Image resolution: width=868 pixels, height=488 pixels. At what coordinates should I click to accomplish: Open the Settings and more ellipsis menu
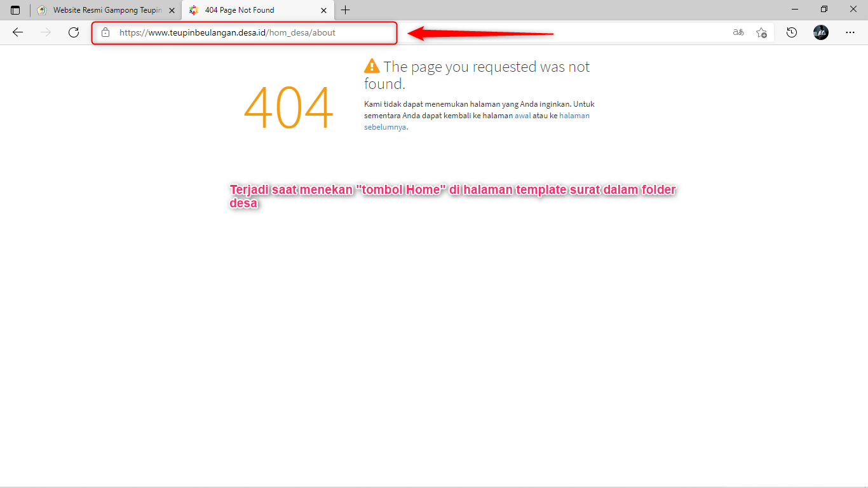point(850,32)
